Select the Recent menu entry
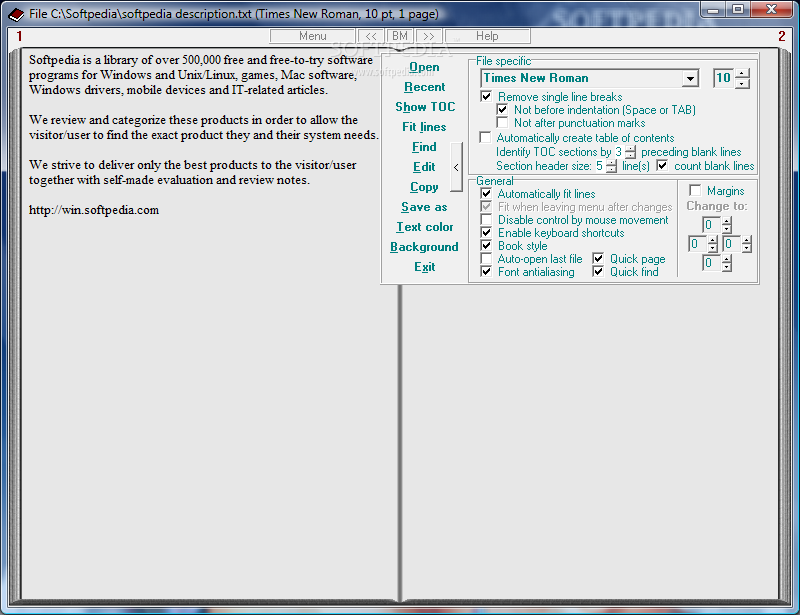800x615 pixels. click(x=424, y=87)
